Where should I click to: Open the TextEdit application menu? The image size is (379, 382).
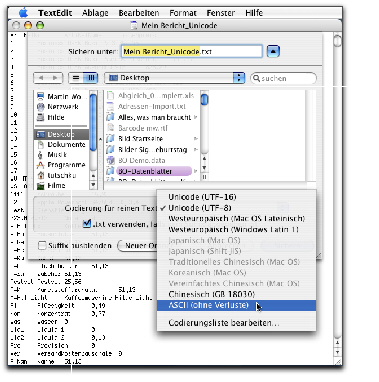[55, 13]
